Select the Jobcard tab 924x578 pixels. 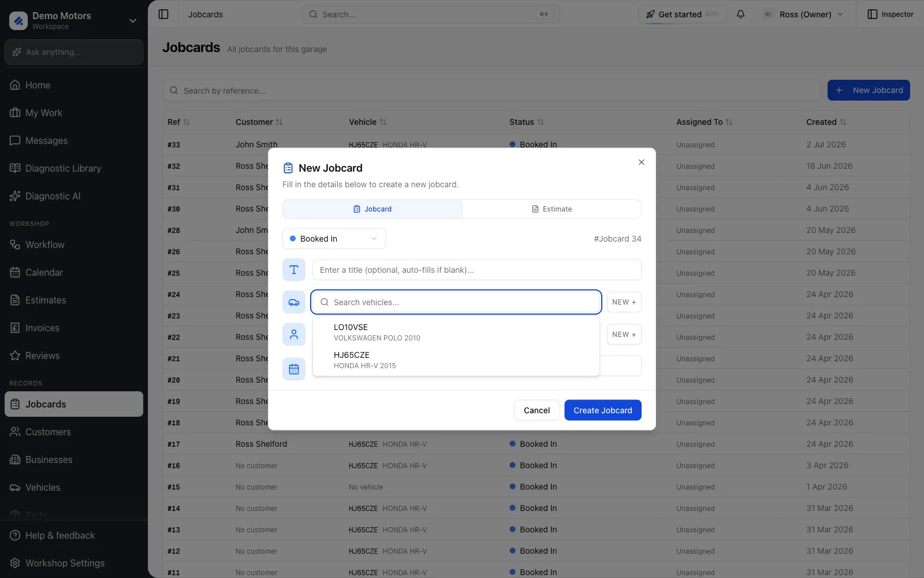(372, 209)
